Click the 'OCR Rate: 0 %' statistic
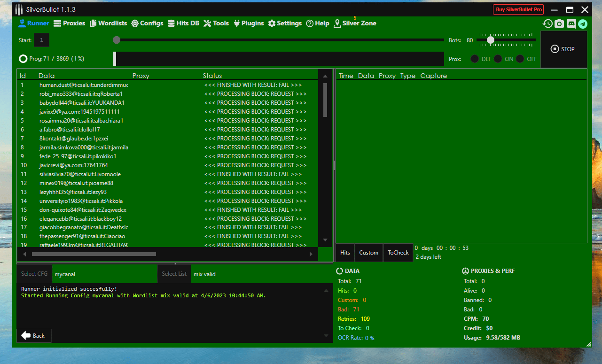602x364 pixels. point(356,338)
